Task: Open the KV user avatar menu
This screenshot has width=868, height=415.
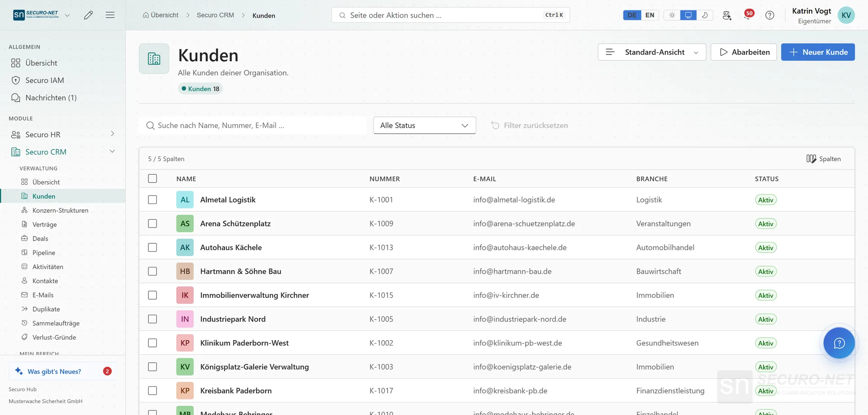Action: [x=846, y=15]
